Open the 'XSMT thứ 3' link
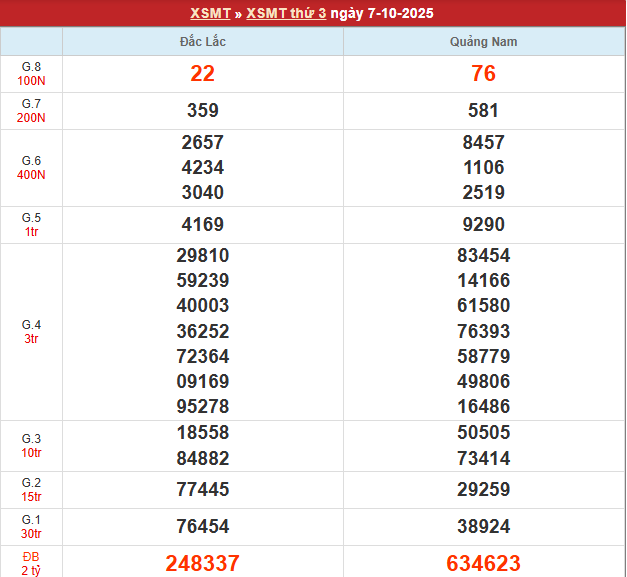The height and width of the screenshot is (577, 627). pyautogui.click(x=286, y=13)
